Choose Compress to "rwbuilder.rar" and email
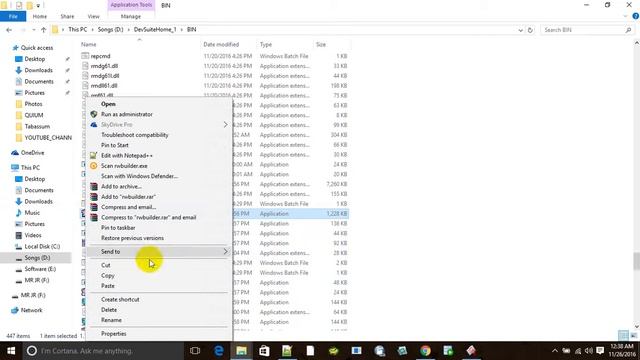Image resolution: width=640 pixels, height=360 pixels. pos(149,217)
